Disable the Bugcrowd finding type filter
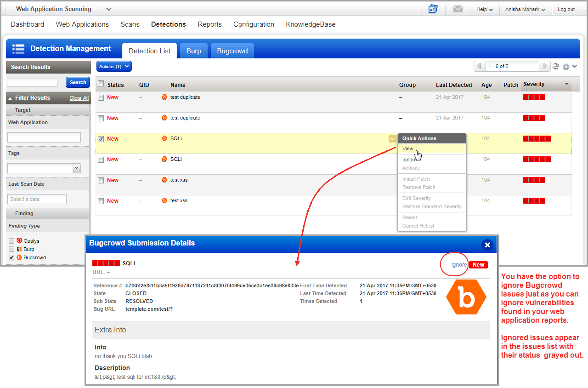The width and height of the screenshot is (588, 388). pyautogui.click(x=11, y=257)
